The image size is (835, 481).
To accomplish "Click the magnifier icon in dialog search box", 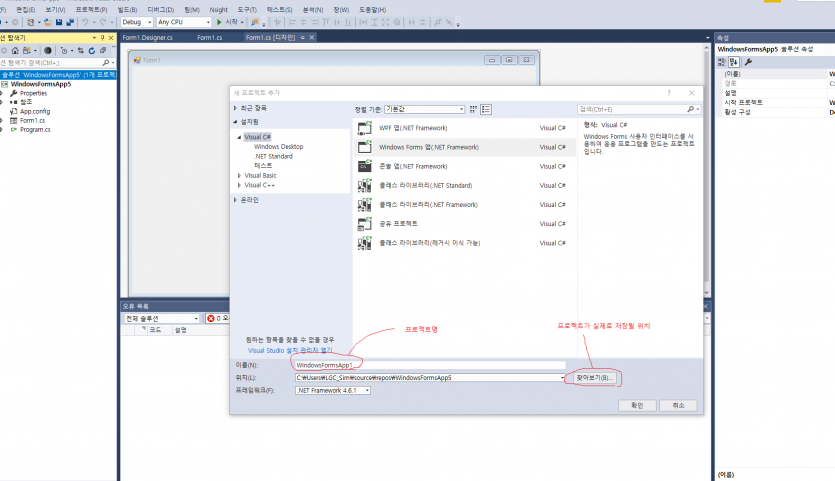I will [x=690, y=109].
